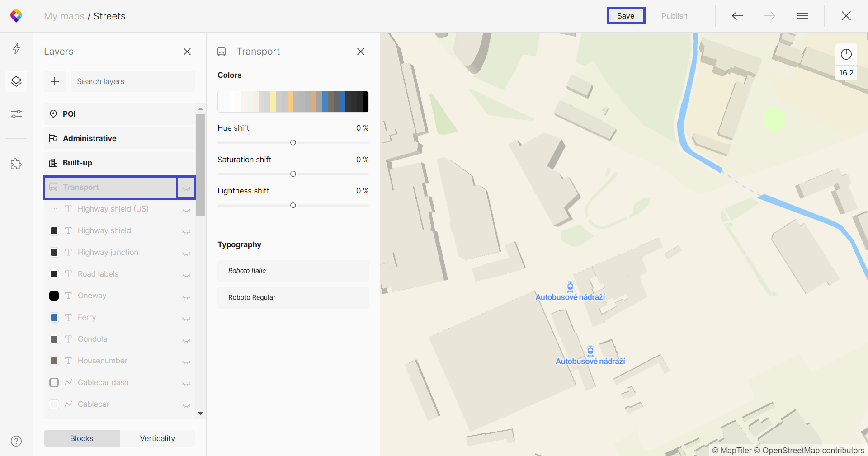This screenshot has height=456, width=868.
Task: Click the lightning bolt quick-start icon
Action: (x=16, y=49)
